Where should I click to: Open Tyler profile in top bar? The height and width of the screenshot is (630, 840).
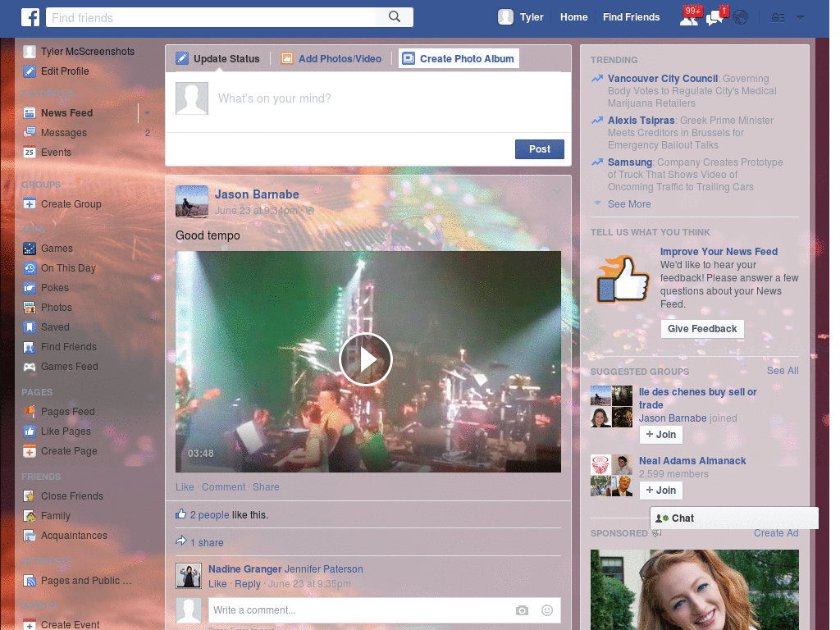tap(521, 17)
